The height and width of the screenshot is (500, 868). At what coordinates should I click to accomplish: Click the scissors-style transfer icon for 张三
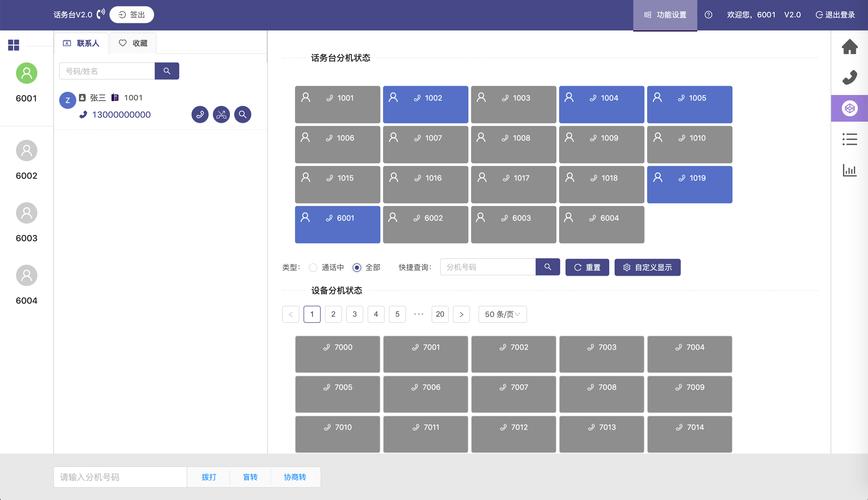tap(221, 115)
